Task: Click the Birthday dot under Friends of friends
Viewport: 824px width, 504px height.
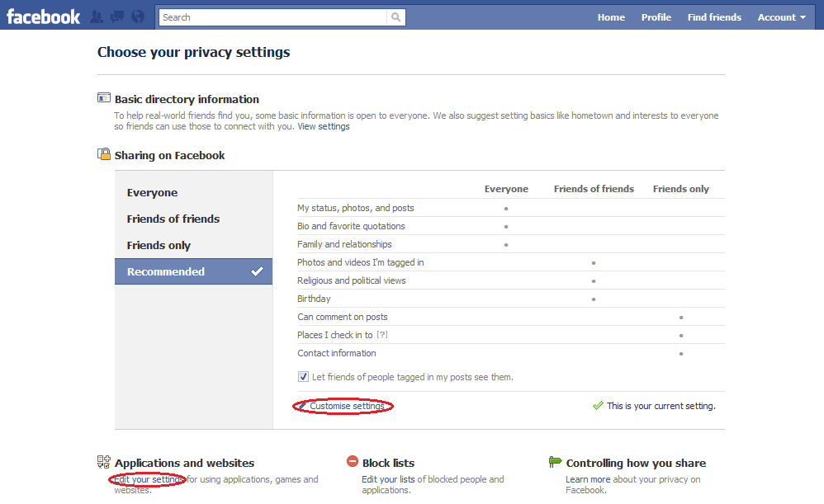Action: pyautogui.click(x=594, y=299)
